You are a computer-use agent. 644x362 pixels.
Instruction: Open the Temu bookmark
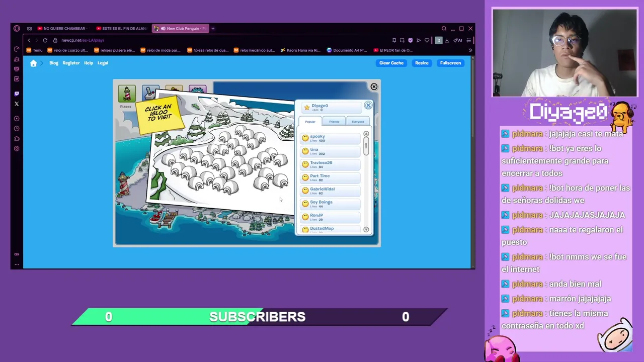tap(35, 50)
